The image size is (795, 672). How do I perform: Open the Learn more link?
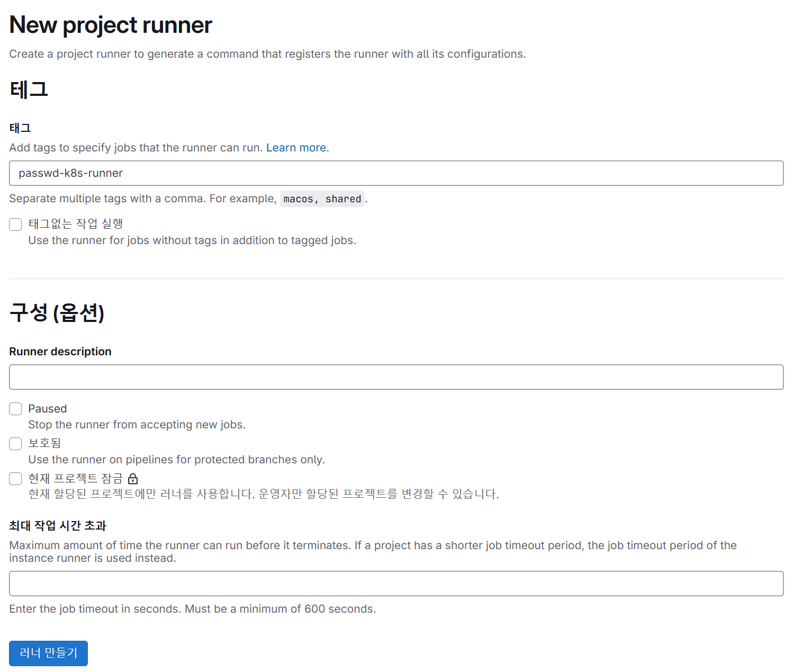296,148
